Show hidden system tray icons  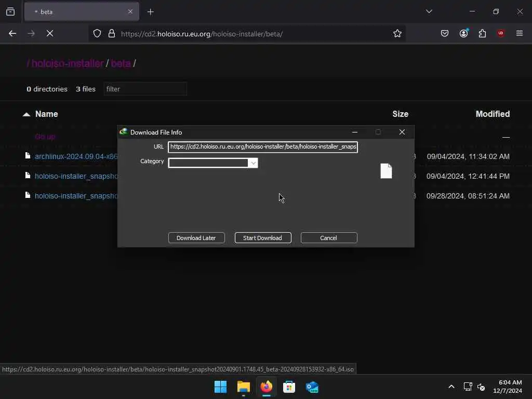[x=451, y=387]
